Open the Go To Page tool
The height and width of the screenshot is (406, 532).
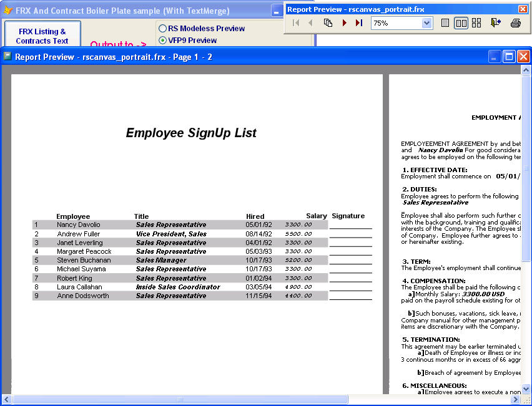tap(328, 22)
